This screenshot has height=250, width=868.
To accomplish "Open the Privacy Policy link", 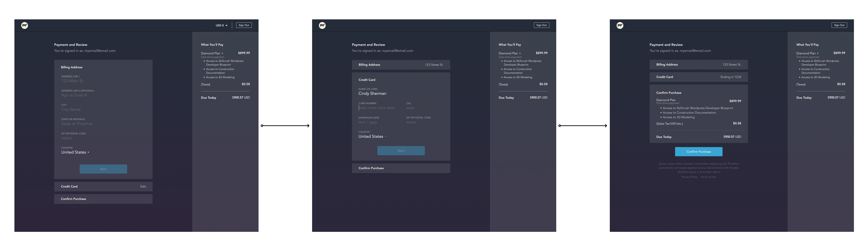I will tap(689, 177).
